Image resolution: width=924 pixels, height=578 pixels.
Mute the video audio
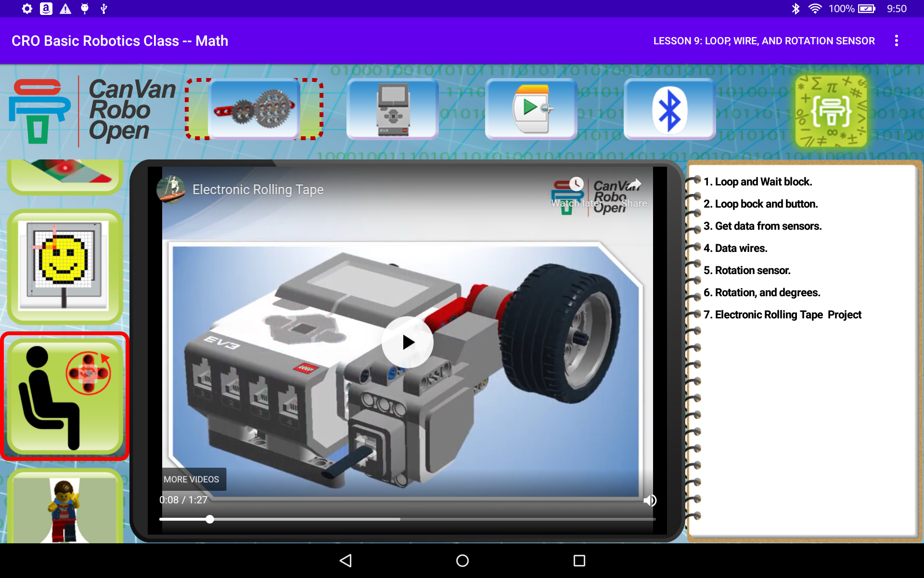click(651, 500)
